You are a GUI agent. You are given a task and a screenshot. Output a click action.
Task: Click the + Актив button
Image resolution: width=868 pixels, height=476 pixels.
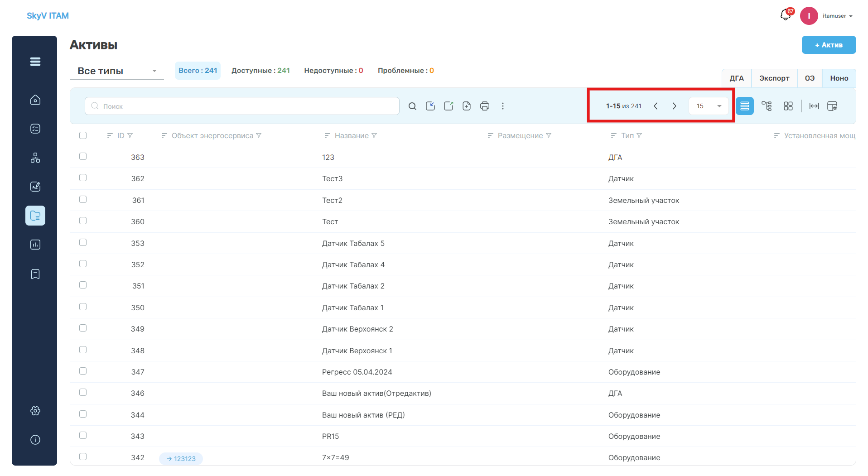(x=829, y=45)
